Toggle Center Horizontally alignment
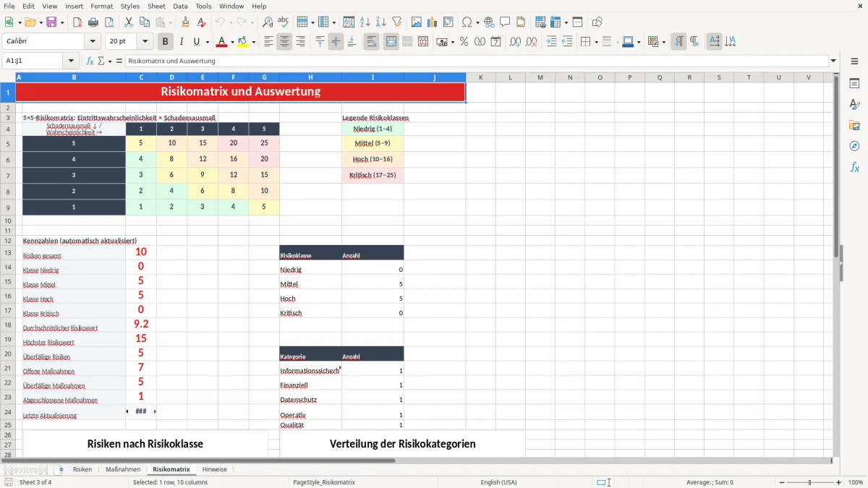Image resolution: width=868 pixels, height=488 pixels. pos(285,42)
